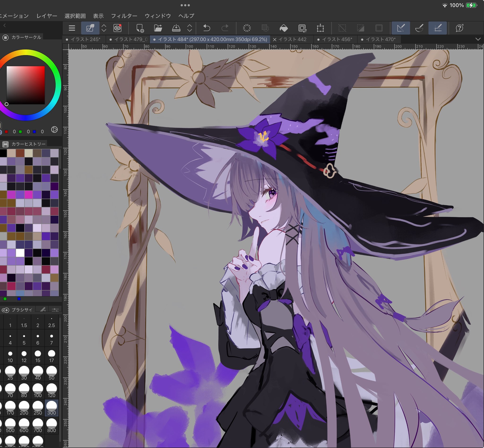Open the フィルター menu
484x448 pixels.
point(124,16)
